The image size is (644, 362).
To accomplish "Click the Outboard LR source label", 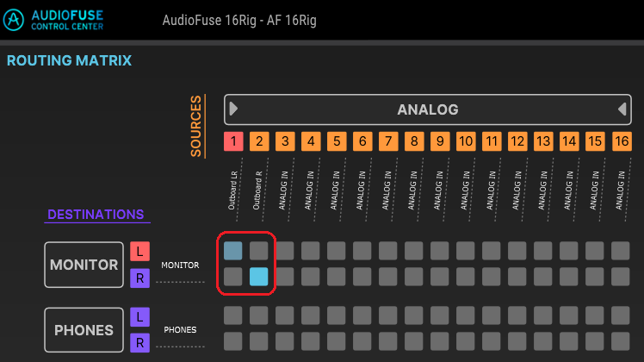I will [x=233, y=190].
